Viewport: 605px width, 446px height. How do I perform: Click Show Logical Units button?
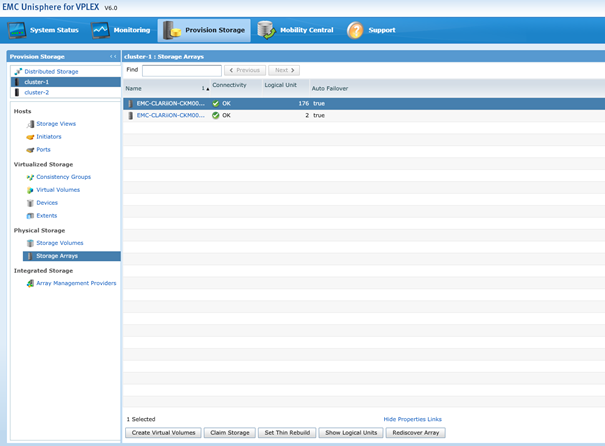[x=351, y=432]
